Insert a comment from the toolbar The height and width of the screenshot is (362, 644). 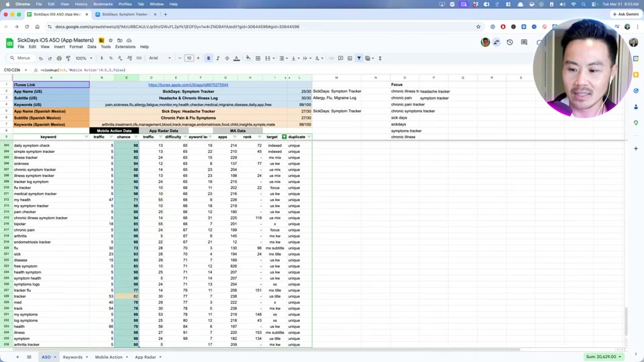point(341,58)
